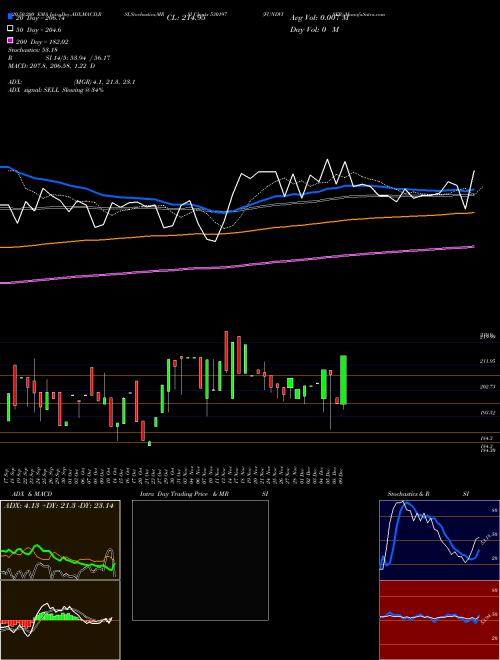
Task: Click the MACD values line
Action: (51, 66)
